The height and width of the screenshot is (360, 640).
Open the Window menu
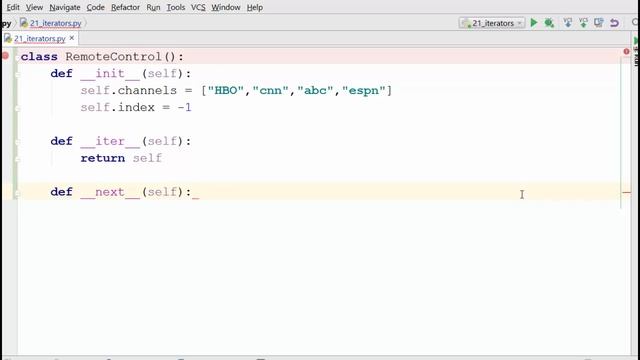pos(225,7)
